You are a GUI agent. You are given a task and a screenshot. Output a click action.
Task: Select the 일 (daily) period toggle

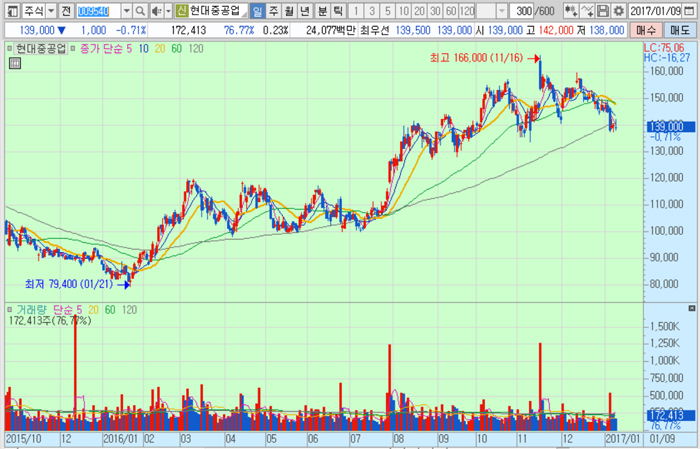click(258, 10)
